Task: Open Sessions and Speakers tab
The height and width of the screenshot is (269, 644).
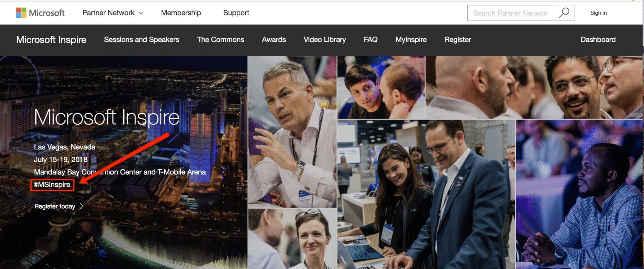Action: coord(142,40)
